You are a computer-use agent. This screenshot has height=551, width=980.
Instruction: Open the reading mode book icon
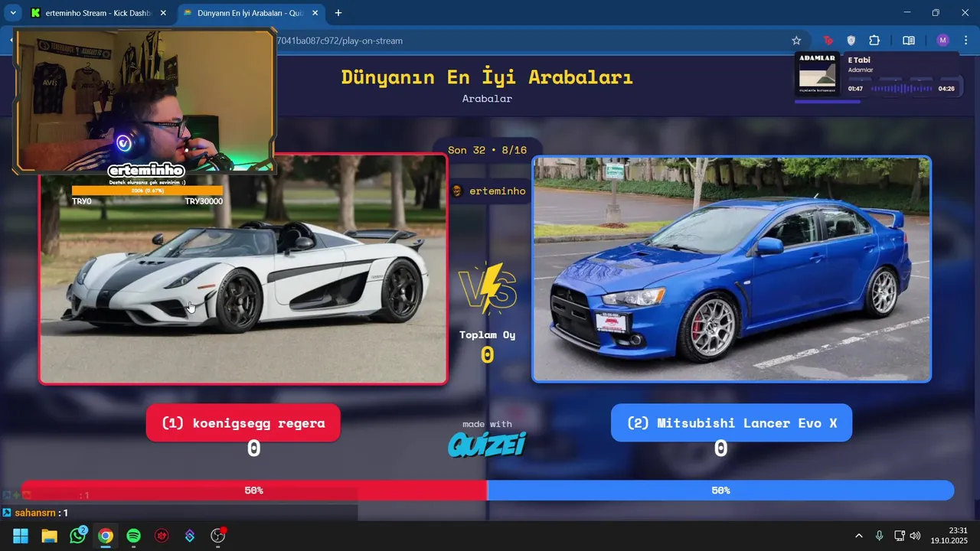pyautogui.click(x=909, y=41)
